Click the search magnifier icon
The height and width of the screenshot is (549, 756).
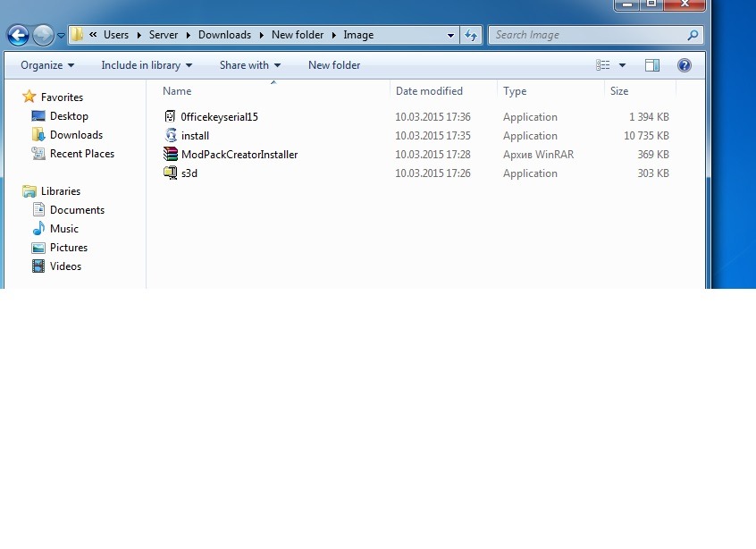(x=693, y=35)
